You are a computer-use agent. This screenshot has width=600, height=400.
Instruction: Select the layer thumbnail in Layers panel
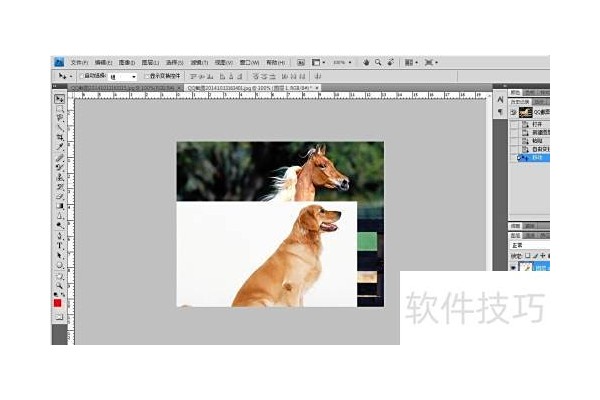(x=525, y=267)
